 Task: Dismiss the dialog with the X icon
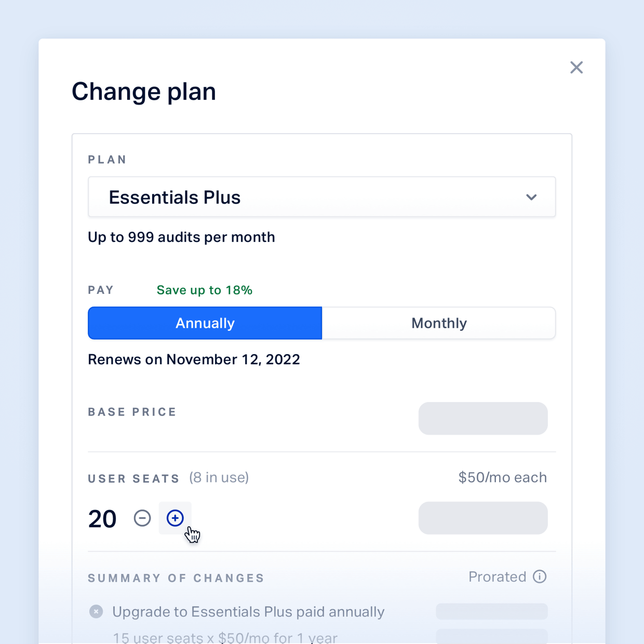pos(576,68)
